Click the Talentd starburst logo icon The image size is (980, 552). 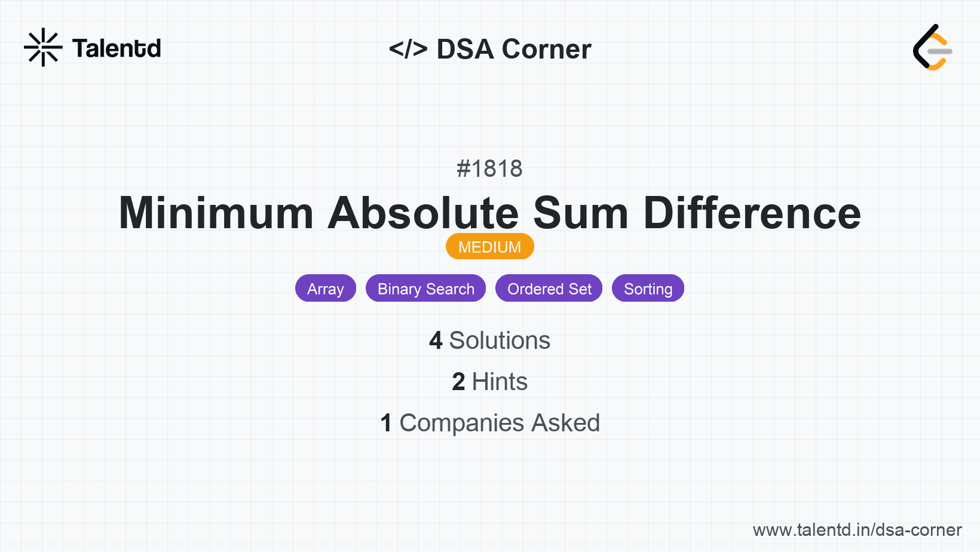coord(43,47)
